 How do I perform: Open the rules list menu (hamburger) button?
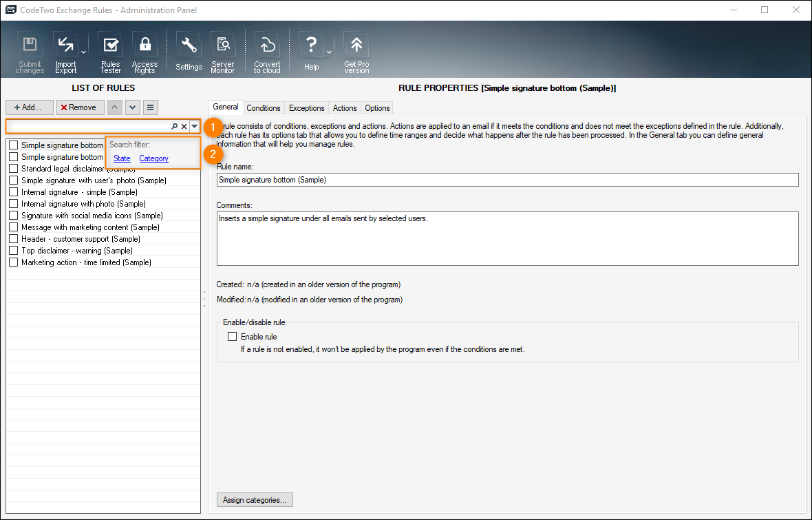pyautogui.click(x=150, y=107)
